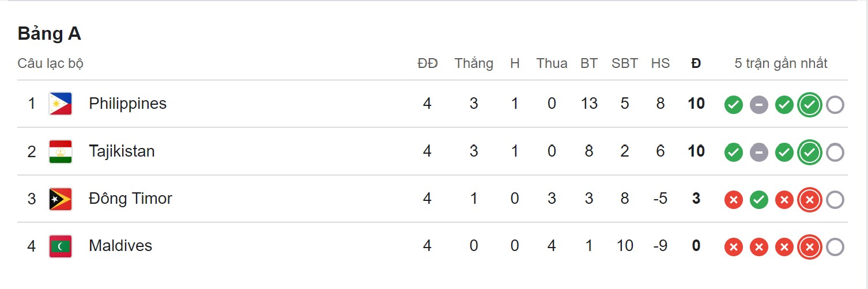Click the Maldives flag icon
Screen dimensions: 868x289
pos(61,246)
